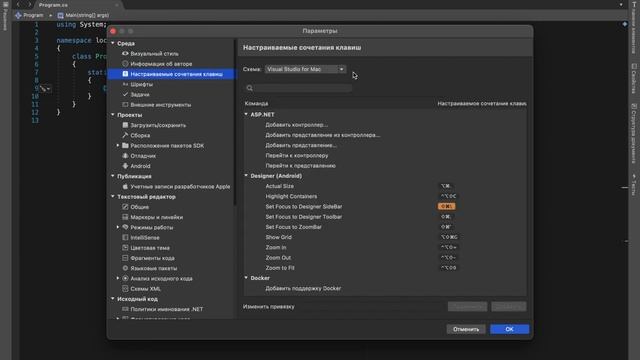Click the Language bundles gear icon

125,268
